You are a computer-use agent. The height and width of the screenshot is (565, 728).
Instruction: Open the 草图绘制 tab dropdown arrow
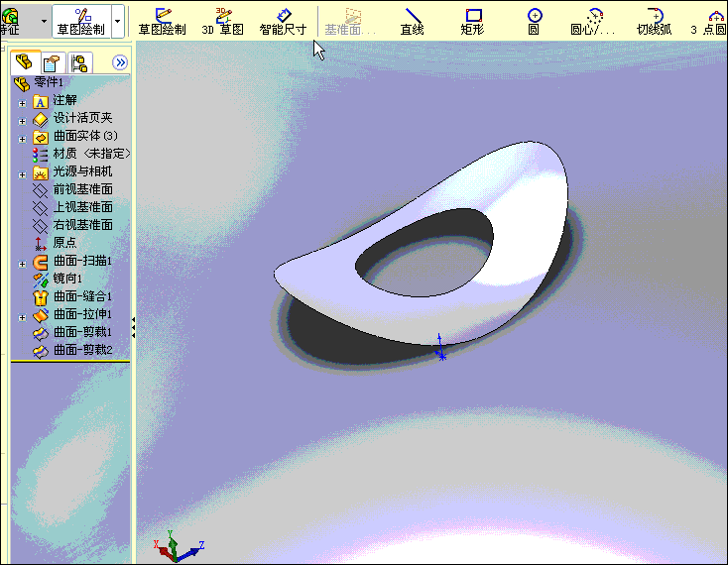(x=117, y=22)
